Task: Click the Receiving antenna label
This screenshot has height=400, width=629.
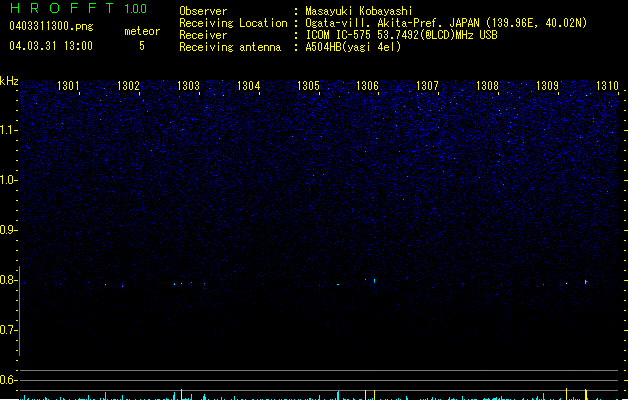Action: pyautogui.click(x=230, y=47)
